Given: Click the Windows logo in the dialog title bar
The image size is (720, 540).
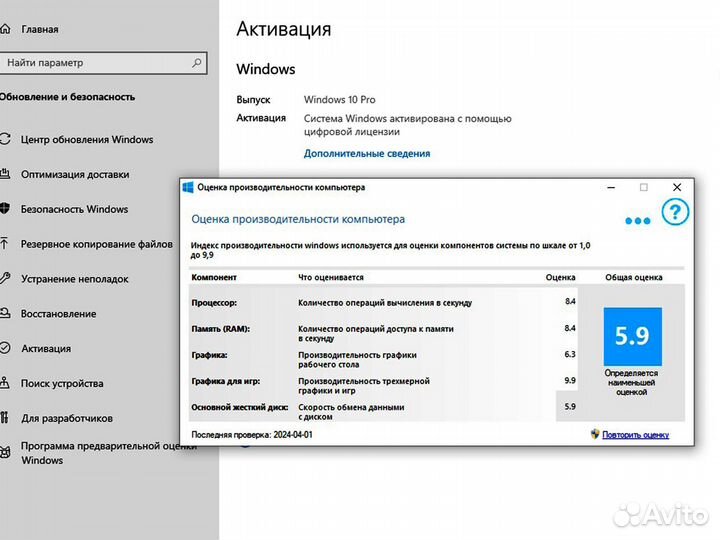Looking at the screenshot, I should coord(188,187).
